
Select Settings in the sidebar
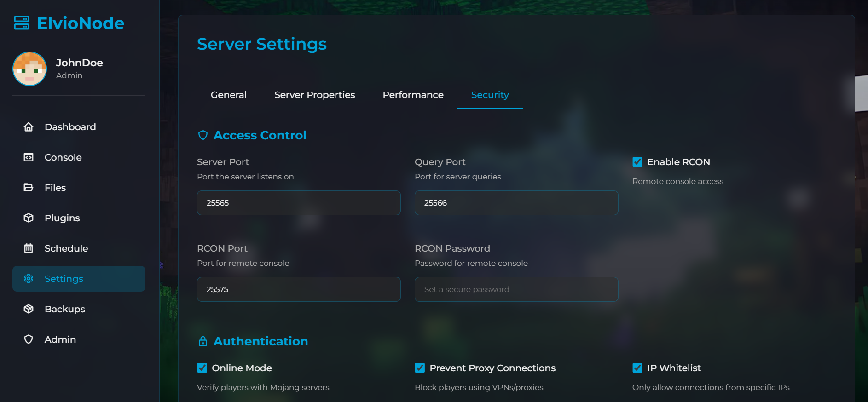point(79,279)
